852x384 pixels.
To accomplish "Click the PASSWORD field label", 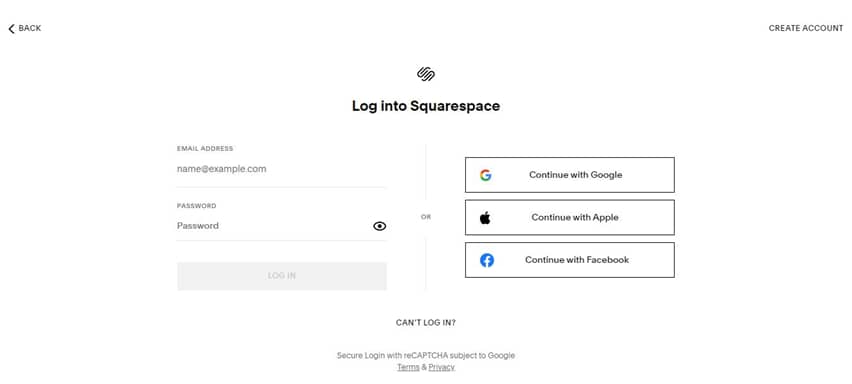I will click(197, 206).
